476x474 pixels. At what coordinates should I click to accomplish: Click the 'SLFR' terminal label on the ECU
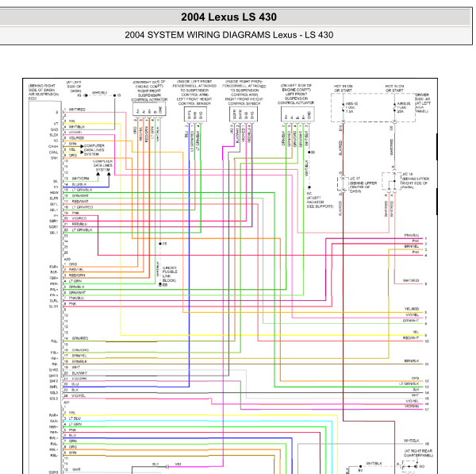(x=54, y=198)
